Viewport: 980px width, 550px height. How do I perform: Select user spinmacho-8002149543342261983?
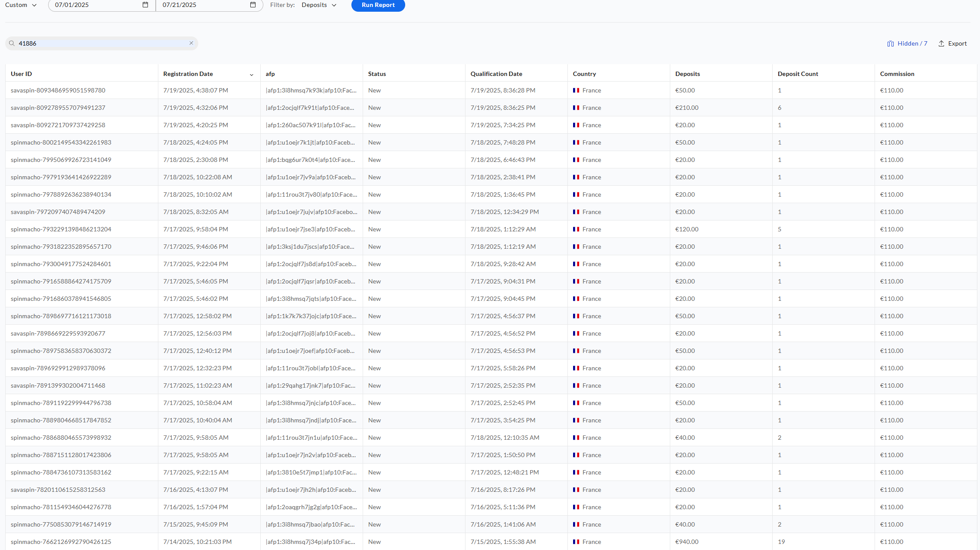point(61,142)
